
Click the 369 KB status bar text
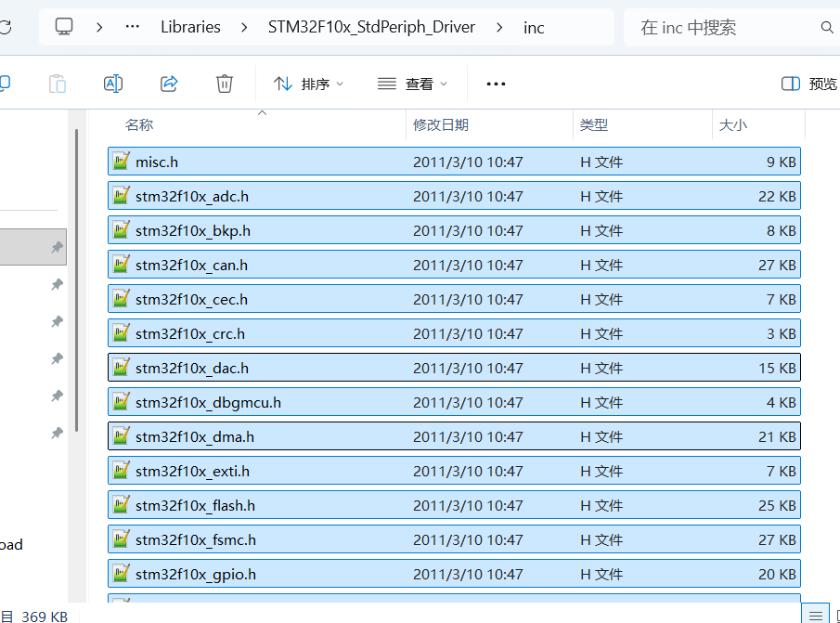pyautogui.click(x=45, y=616)
